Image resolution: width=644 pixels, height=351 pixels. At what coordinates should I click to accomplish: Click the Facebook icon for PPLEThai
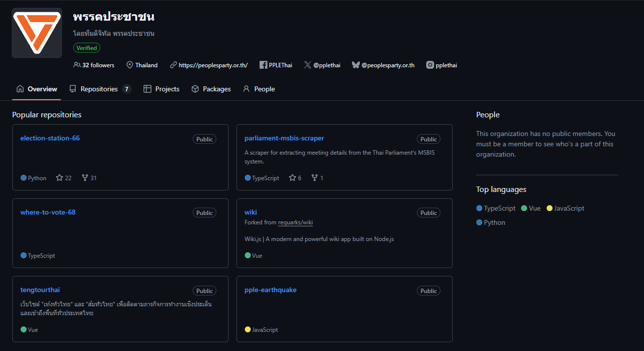pyautogui.click(x=263, y=65)
